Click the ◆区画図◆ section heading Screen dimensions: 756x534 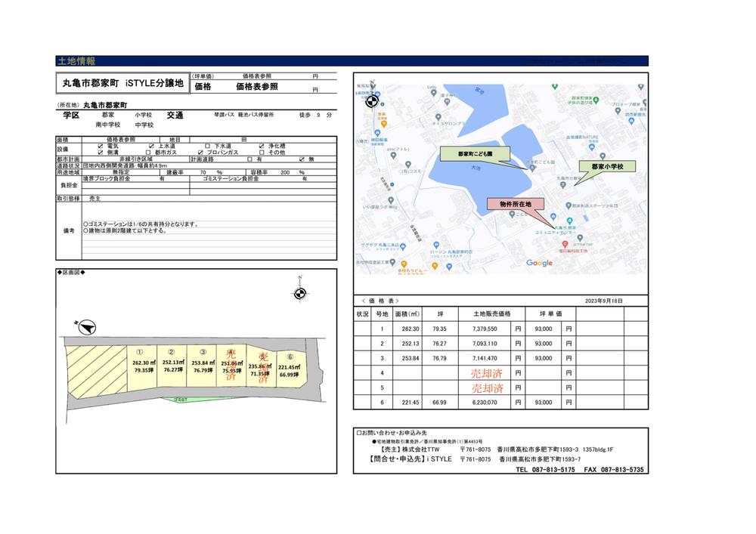(72, 273)
